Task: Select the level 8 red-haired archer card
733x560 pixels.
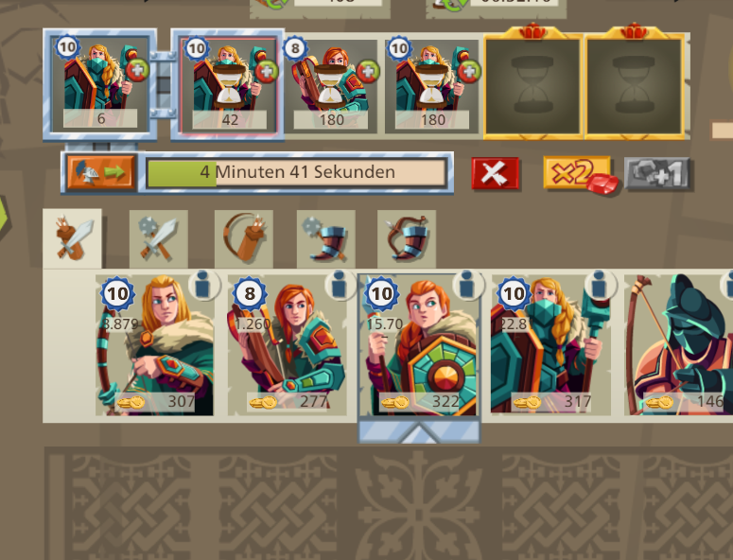Action: coord(287,345)
